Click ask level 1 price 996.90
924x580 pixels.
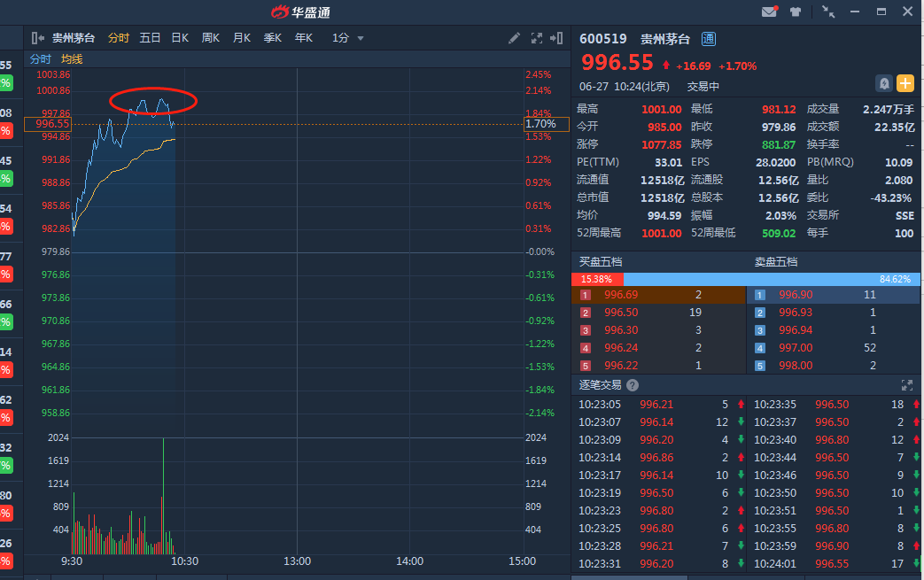click(x=796, y=294)
